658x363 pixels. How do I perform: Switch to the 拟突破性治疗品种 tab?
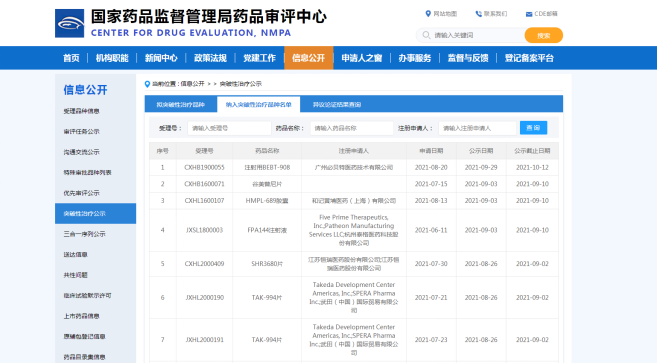click(180, 104)
